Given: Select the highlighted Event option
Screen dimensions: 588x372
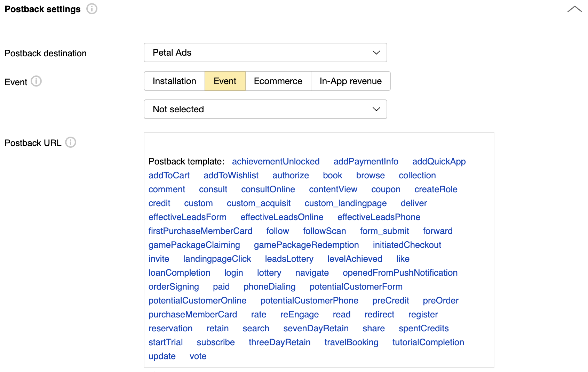Looking at the screenshot, I should click(225, 81).
